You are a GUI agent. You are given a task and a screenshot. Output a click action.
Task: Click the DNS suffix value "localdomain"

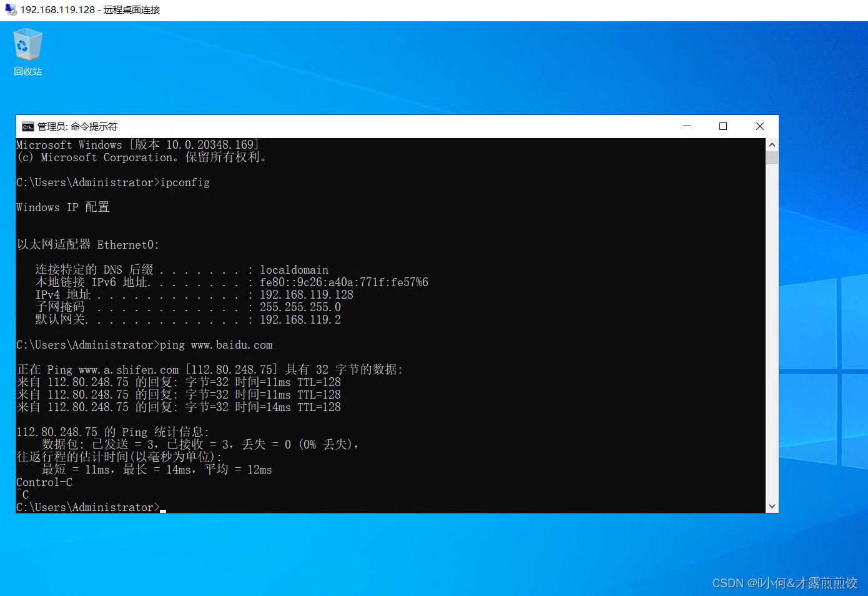[294, 270]
